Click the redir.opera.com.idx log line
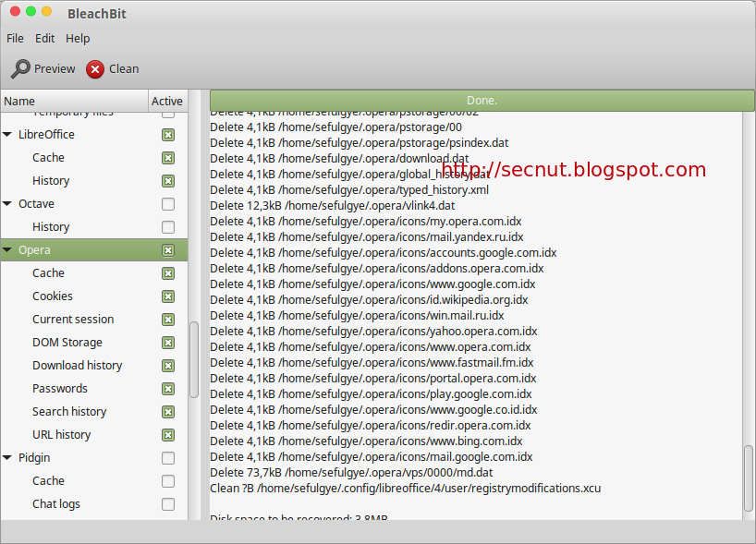Viewport: 756px width, 544px height. (x=371, y=426)
